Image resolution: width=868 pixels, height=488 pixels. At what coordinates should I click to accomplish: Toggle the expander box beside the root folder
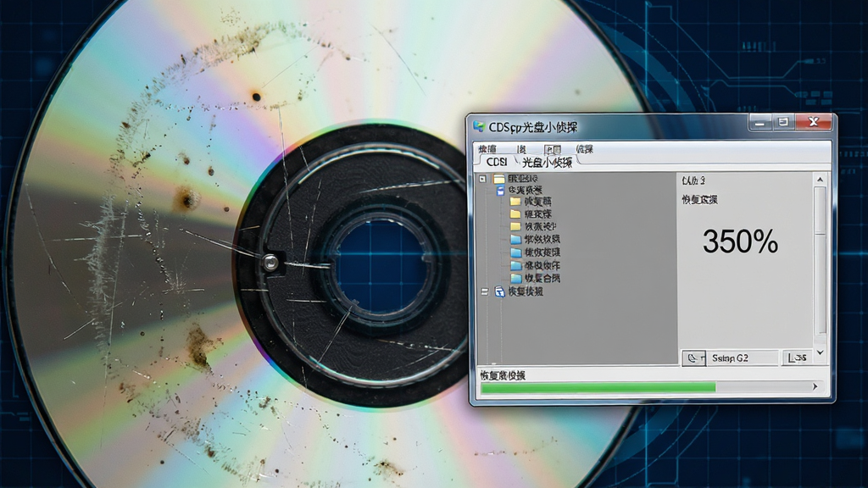tap(482, 179)
